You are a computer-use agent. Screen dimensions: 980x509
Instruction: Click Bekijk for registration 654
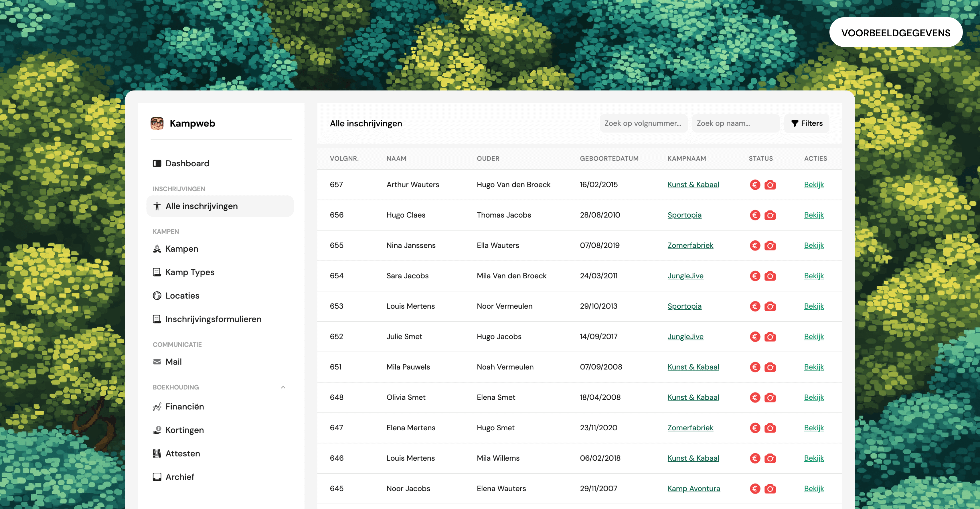[x=814, y=276]
